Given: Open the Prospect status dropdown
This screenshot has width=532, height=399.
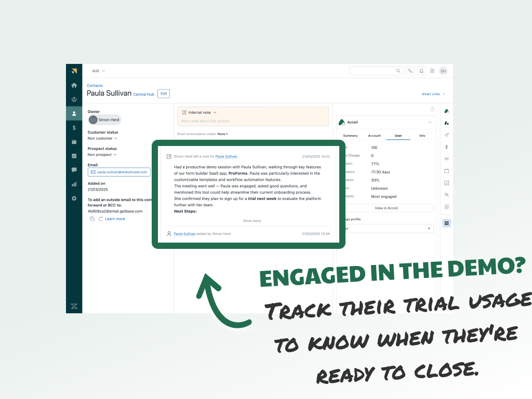Looking at the screenshot, I should [102, 154].
